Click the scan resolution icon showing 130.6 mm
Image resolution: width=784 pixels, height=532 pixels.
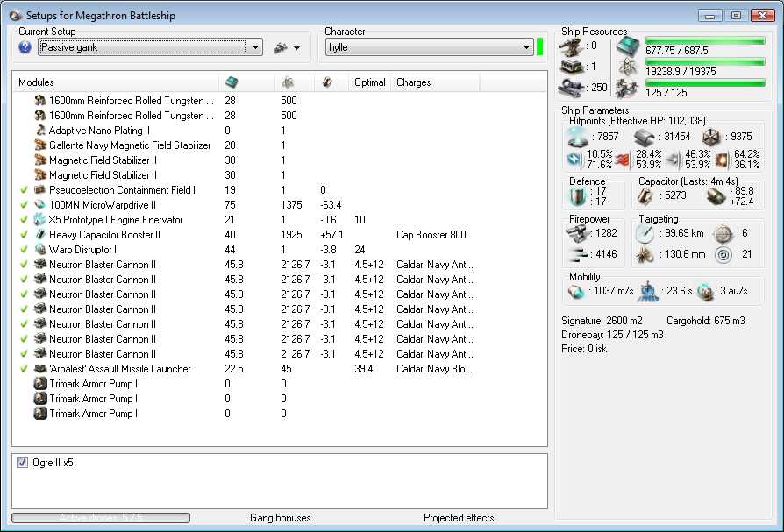645,255
